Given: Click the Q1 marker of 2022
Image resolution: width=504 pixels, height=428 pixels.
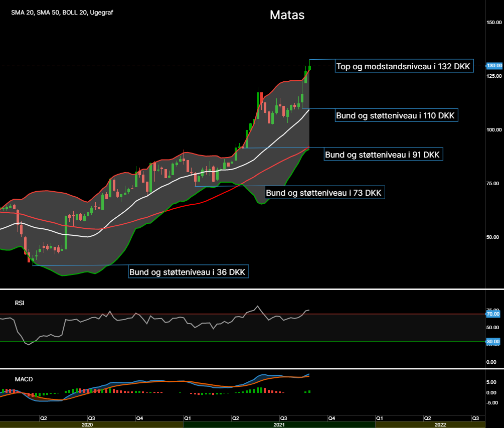Looking at the screenshot, I should click(380, 418).
